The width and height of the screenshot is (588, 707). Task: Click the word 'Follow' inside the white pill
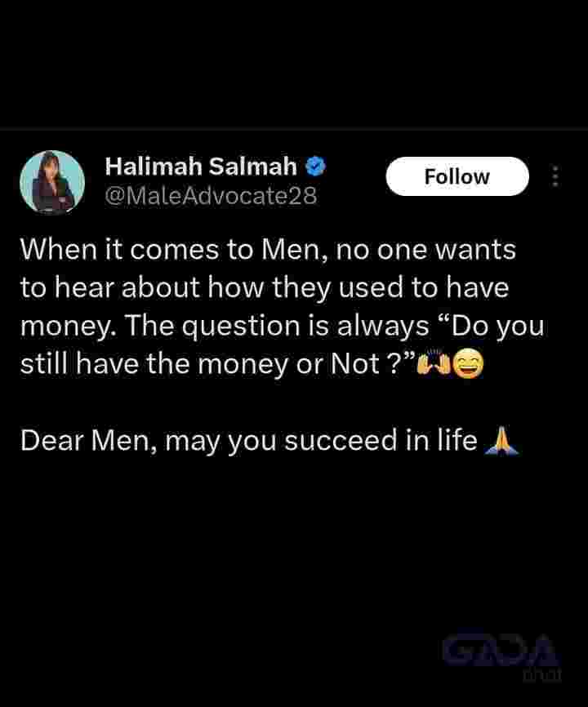pos(457,176)
